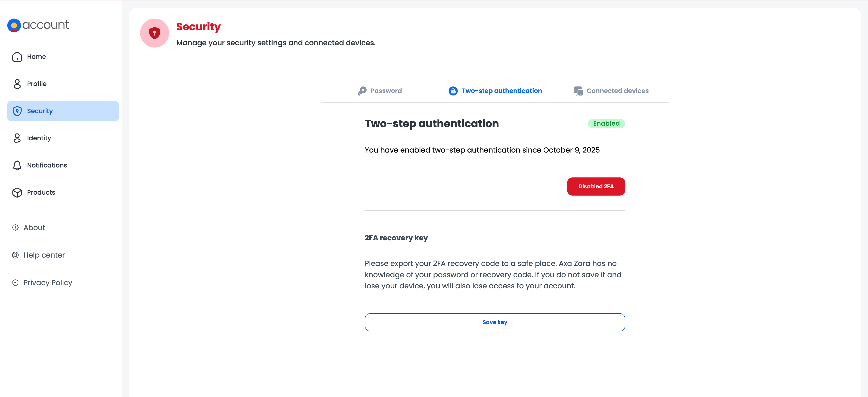Click the key icon beside Password
This screenshot has height=397, width=868.
pos(362,91)
